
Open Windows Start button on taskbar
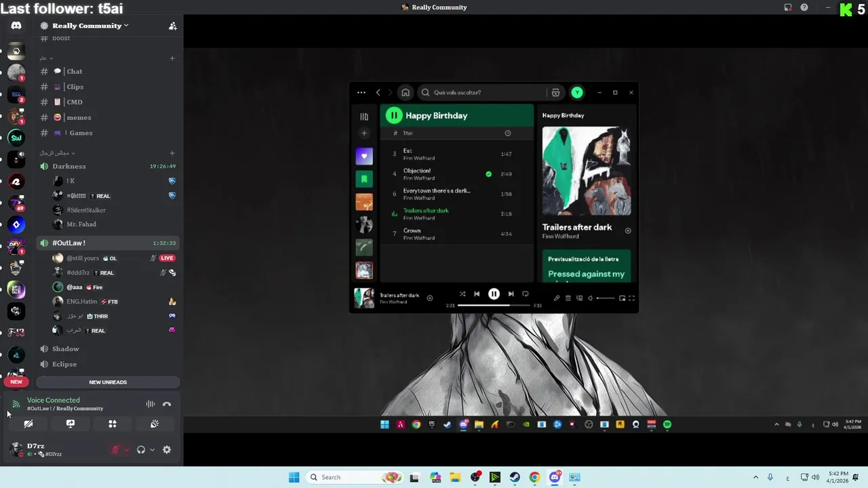[x=294, y=477]
